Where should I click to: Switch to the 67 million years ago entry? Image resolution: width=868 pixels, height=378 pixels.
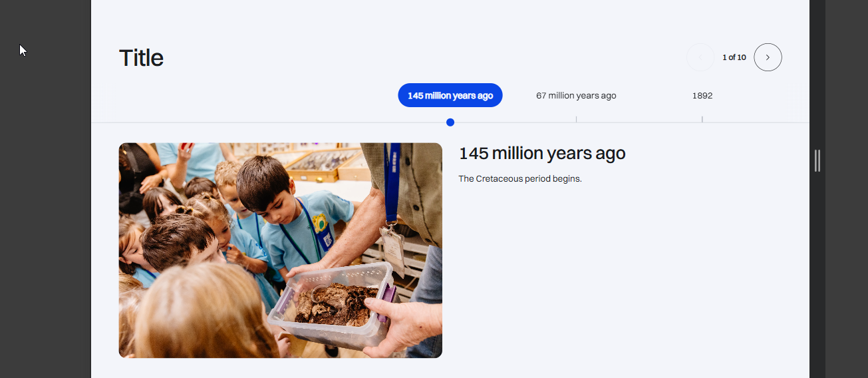[x=576, y=95]
